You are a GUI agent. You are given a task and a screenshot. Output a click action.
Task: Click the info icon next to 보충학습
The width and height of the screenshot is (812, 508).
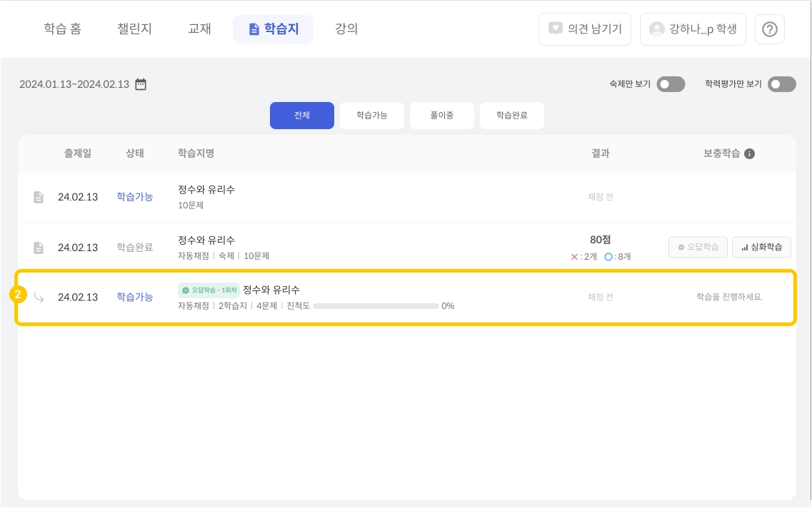(749, 153)
